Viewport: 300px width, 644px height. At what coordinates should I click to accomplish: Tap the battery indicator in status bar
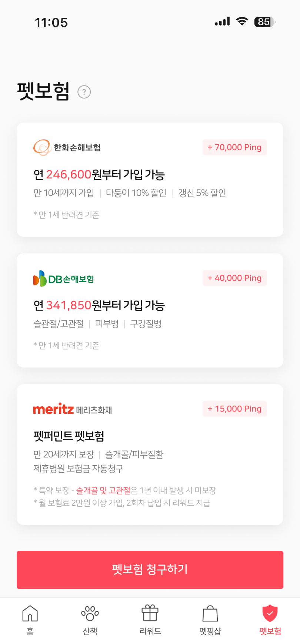click(x=264, y=22)
